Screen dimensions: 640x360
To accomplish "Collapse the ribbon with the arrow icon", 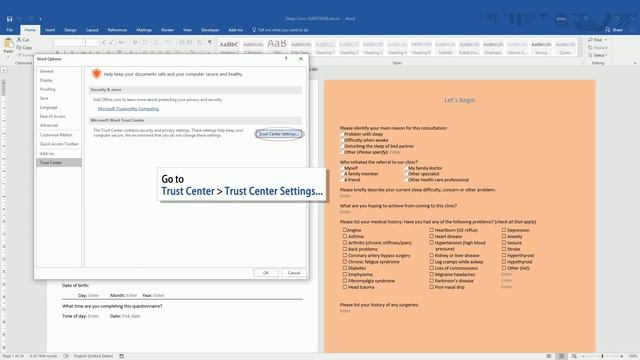I will pyautogui.click(x=635, y=63).
